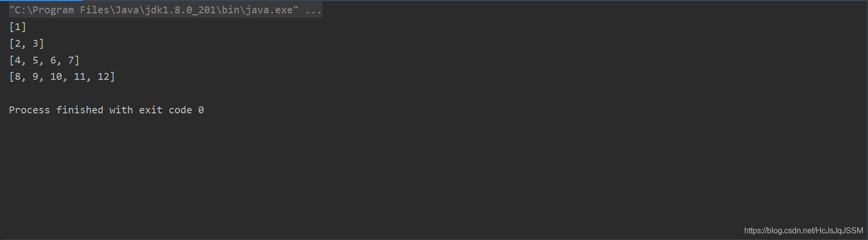Click the number 3 in the second output line
Image resolution: width=868 pixels, height=240 pixels.
pyautogui.click(x=35, y=43)
